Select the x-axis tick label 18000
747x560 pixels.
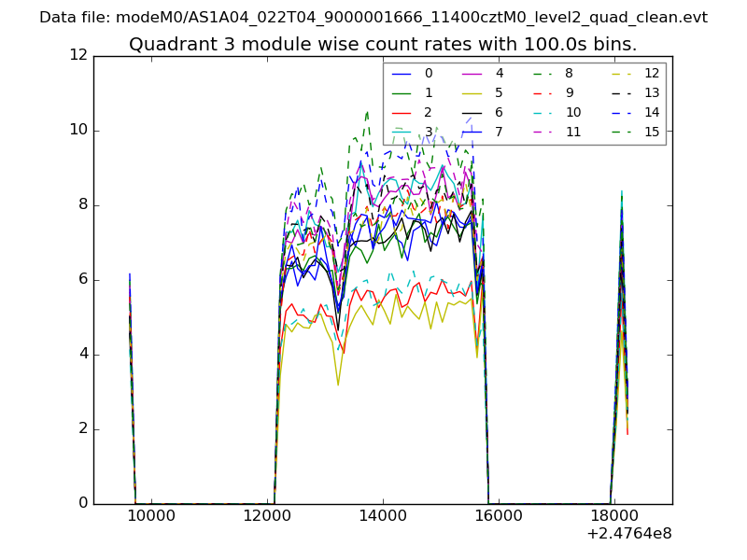[x=613, y=515]
